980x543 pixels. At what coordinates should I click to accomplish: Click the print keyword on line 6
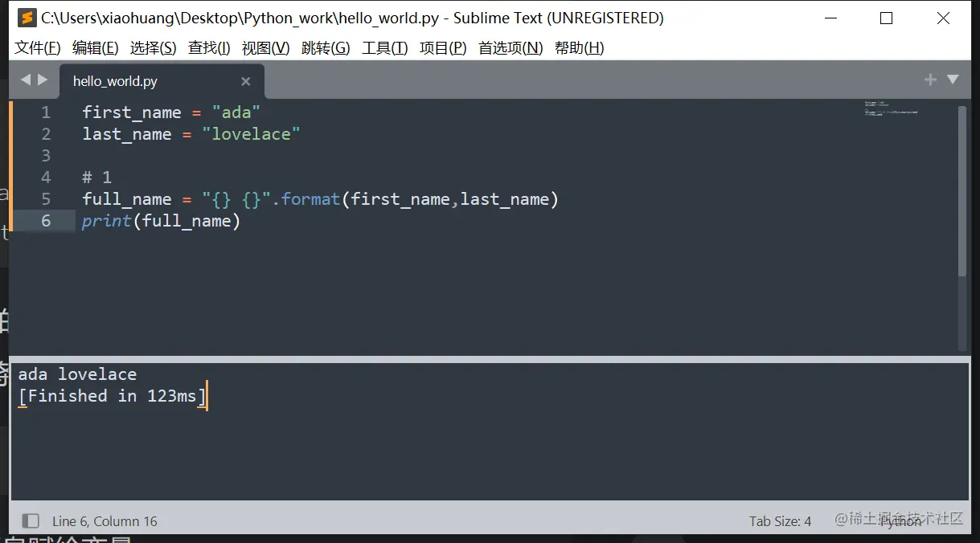point(106,221)
